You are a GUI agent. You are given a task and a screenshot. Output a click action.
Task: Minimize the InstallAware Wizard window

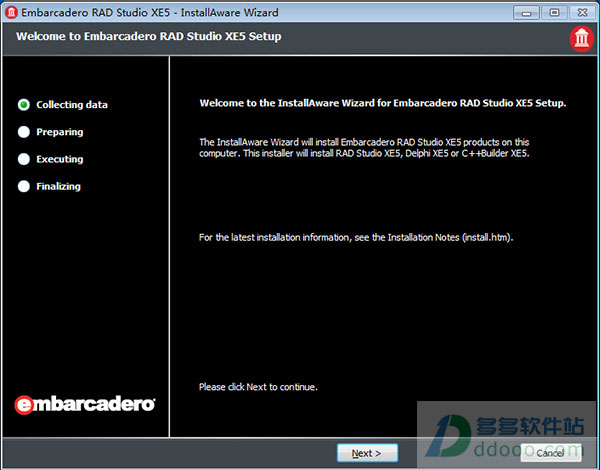click(x=526, y=13)
